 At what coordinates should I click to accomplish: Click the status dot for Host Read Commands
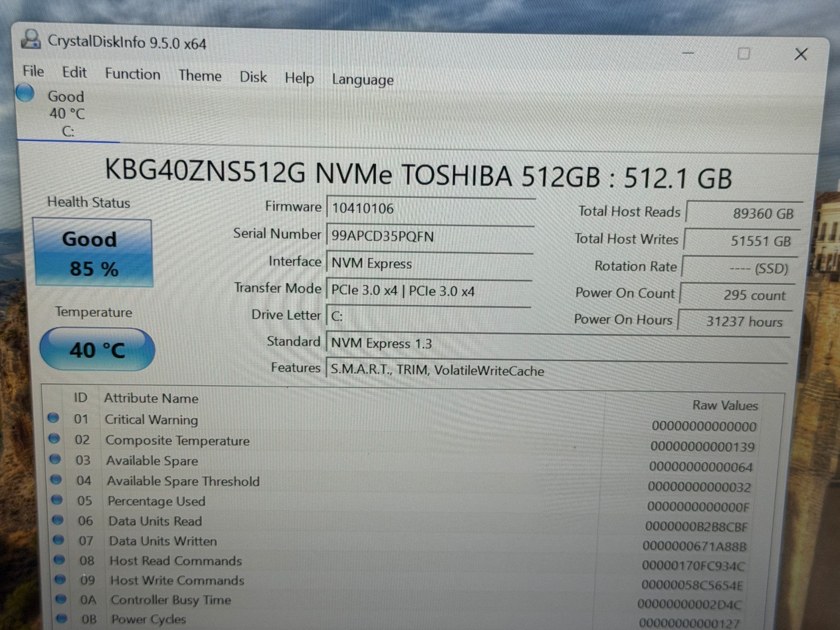point(59,560)
